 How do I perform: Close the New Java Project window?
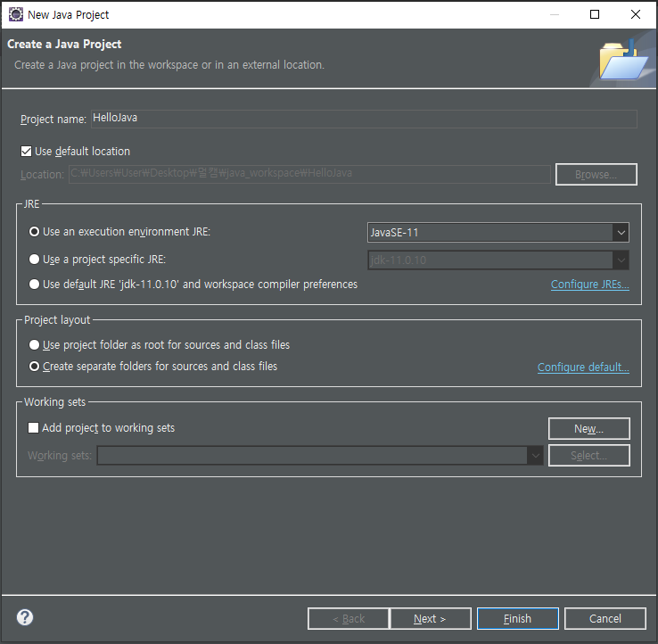(636, 14)
